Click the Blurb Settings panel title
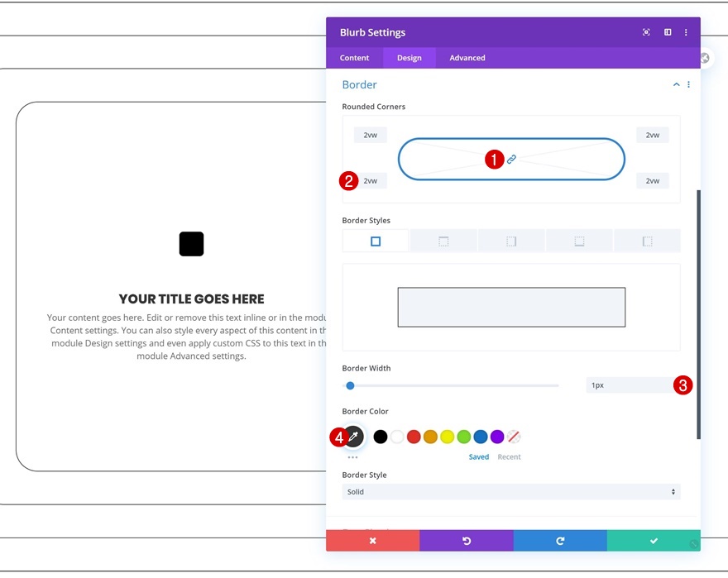 pyautogui.click(x=372, y=32)
